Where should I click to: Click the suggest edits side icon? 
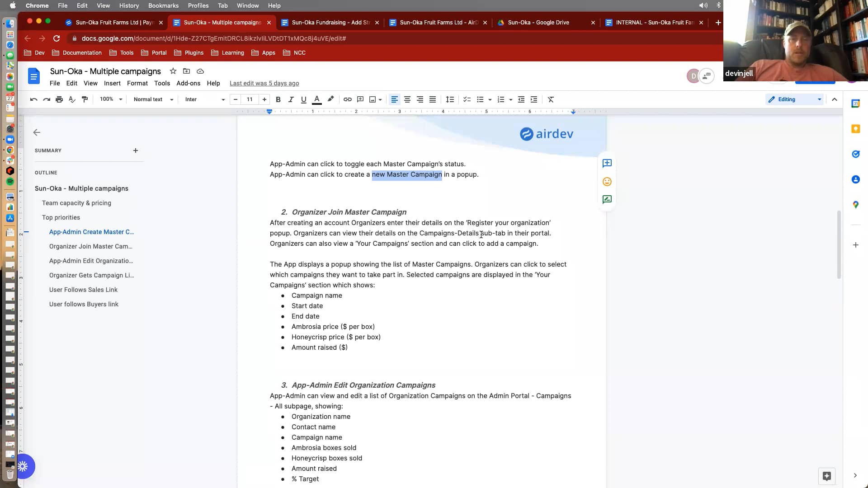[x=607, y=199]
